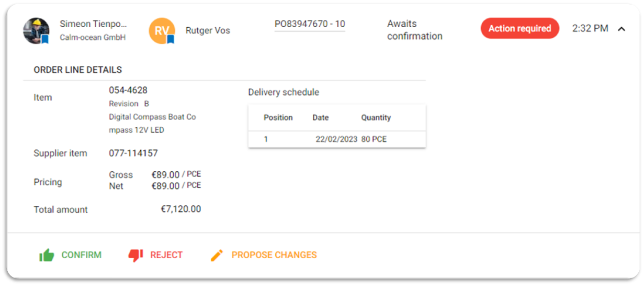Click the Rutger Vos contact name
Screen dimensions: 644x286
(208, 30)
